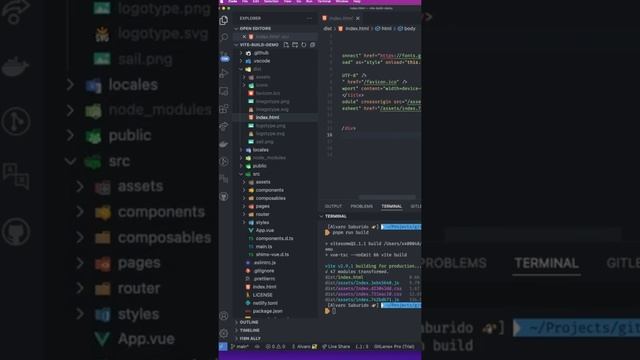The width and height of the screenshot is (640, 360).
Task: Open Accounts menu in activity bar
Action: [x=224, y=316]
